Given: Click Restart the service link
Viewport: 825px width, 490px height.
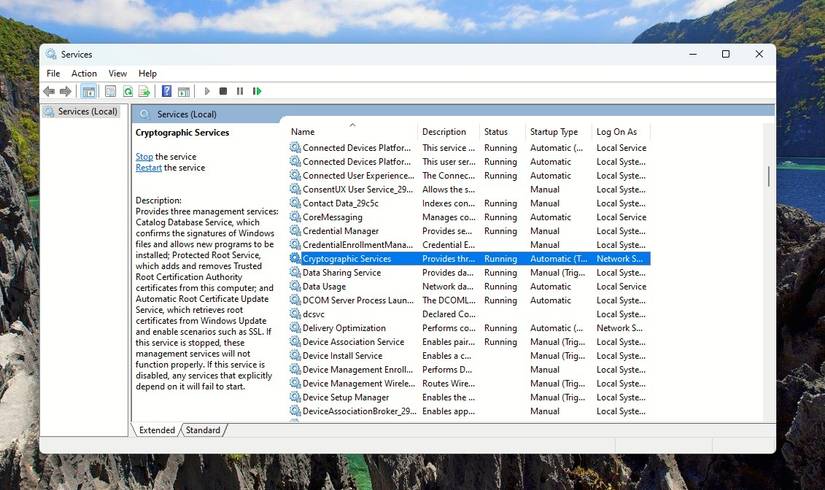Looking at the screenshot, I should [148, 168].
